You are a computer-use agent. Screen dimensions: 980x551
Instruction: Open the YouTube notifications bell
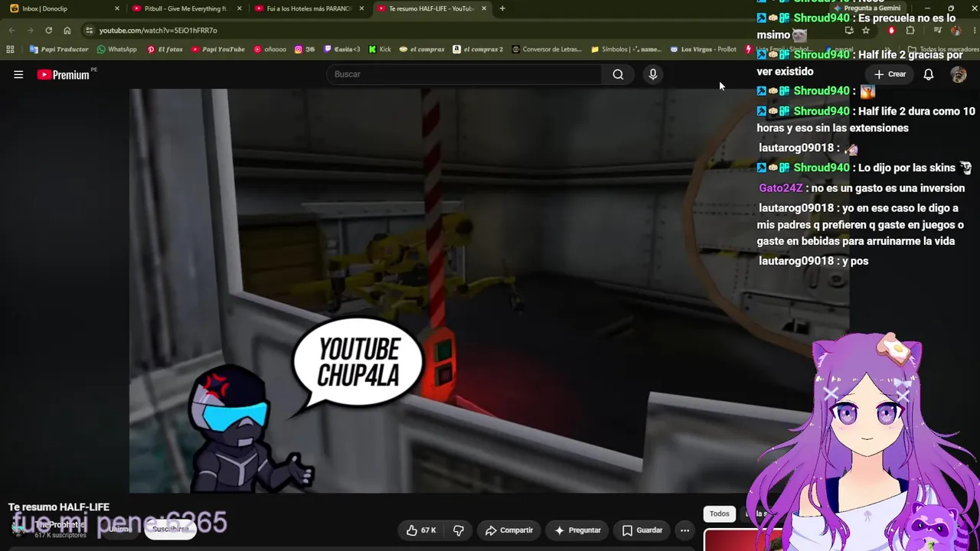(x=928, y=74)
